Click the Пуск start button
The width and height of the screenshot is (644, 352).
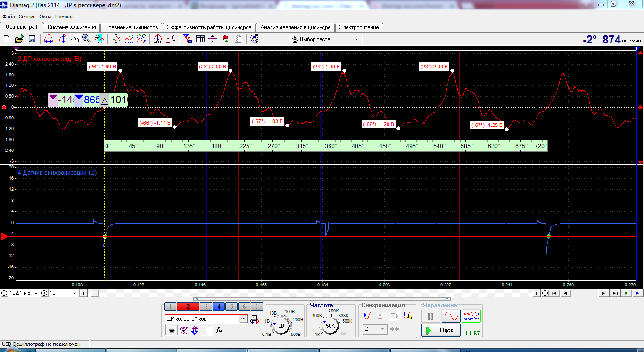(441, 330)
